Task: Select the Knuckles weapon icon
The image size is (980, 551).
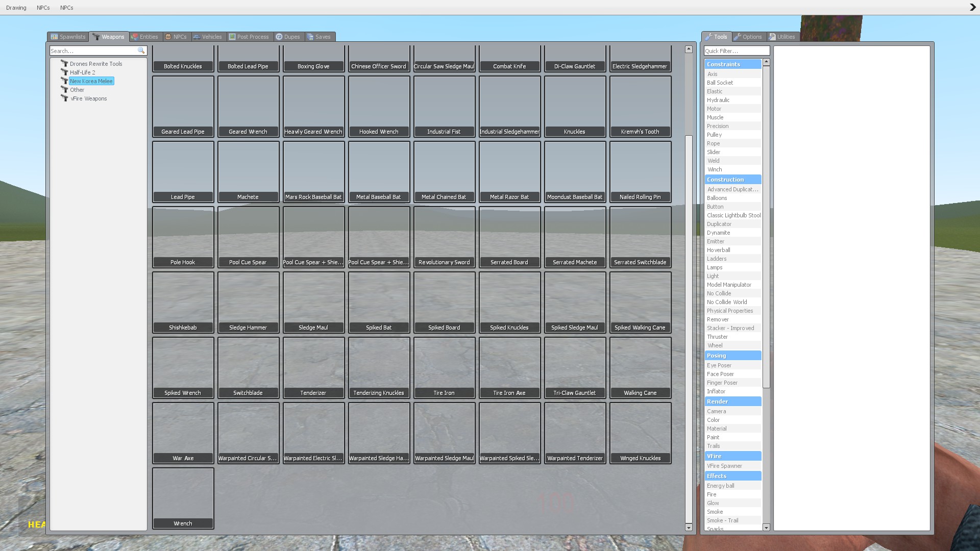Action: click(x=575, y=107)
